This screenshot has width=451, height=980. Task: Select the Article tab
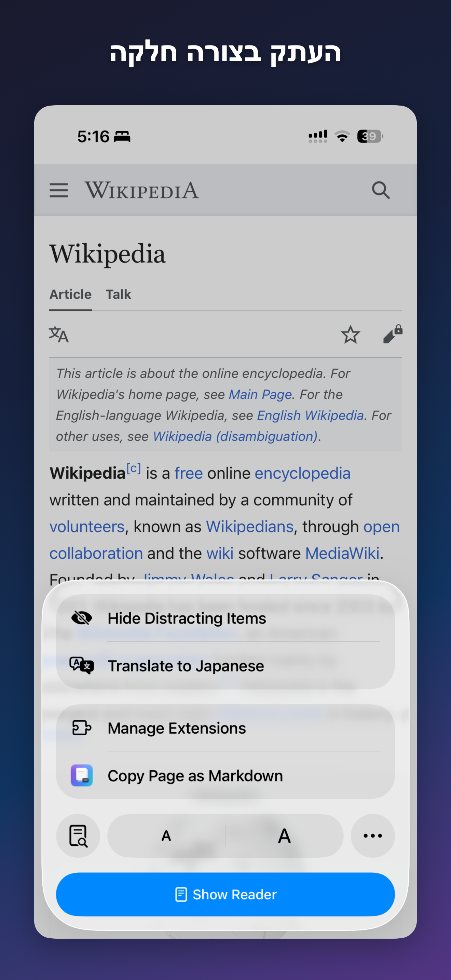click(x=71, y=295)
